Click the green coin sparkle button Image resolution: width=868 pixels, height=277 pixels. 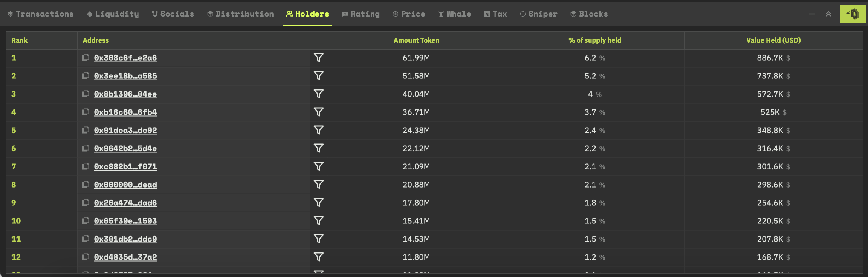click(853, 14)
